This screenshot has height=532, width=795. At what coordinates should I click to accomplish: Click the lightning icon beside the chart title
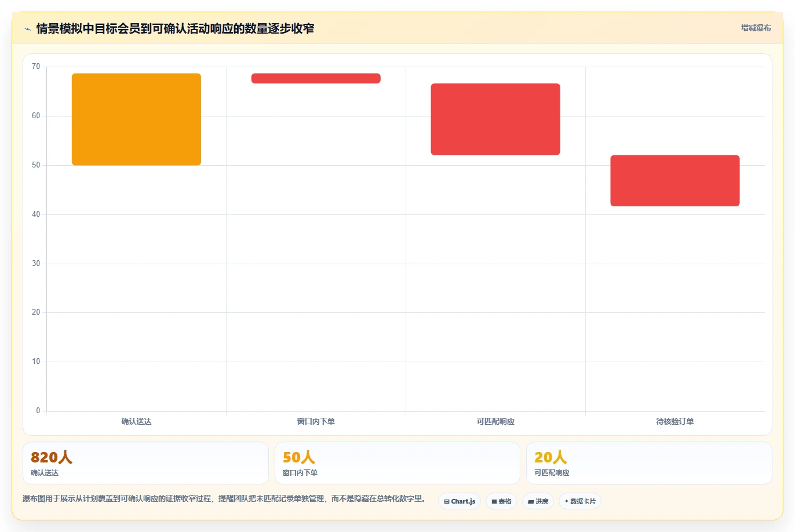(x=27, y=29)
